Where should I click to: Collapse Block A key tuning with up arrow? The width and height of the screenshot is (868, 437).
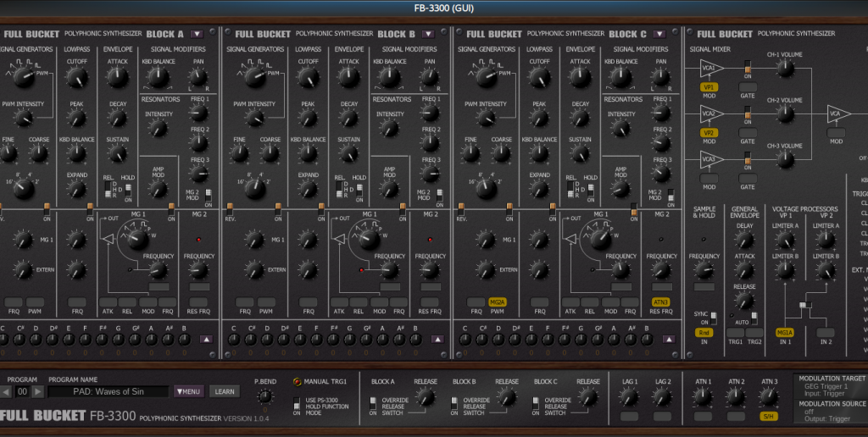click(206, 339)
